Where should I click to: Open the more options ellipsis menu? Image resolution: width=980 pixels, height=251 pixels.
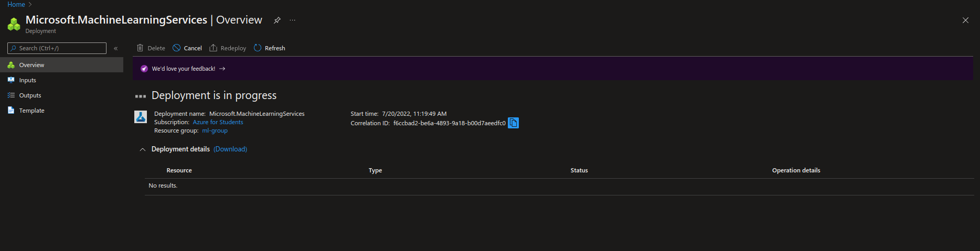click(293, 20)
